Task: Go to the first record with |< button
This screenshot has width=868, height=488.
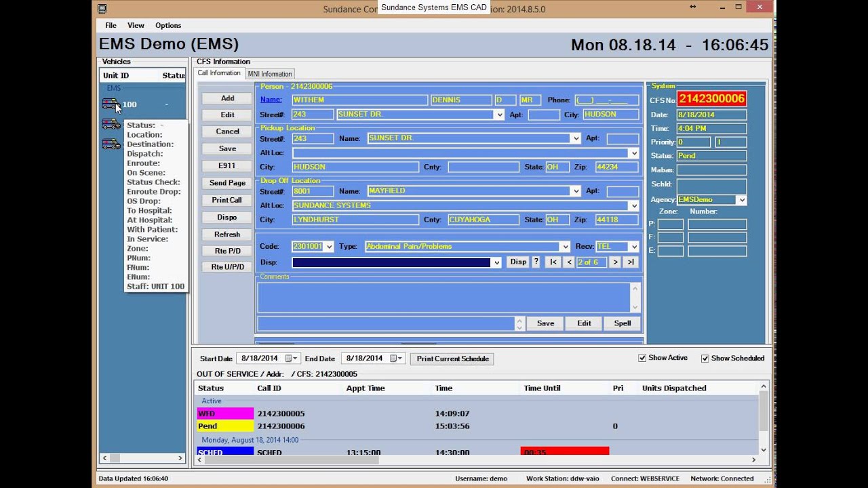Action: tap(553, 262)
